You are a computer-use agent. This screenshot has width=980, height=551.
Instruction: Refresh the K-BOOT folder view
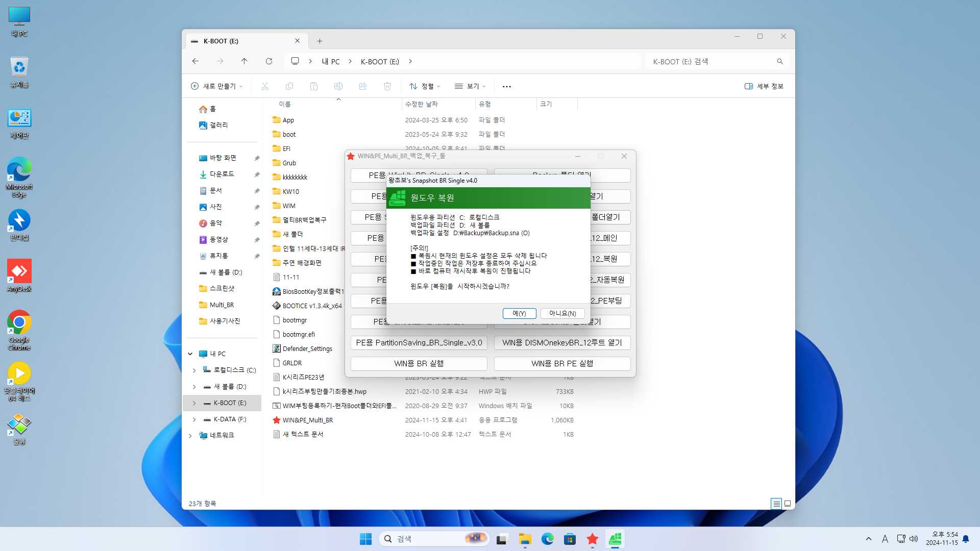(x=269, y=61)
